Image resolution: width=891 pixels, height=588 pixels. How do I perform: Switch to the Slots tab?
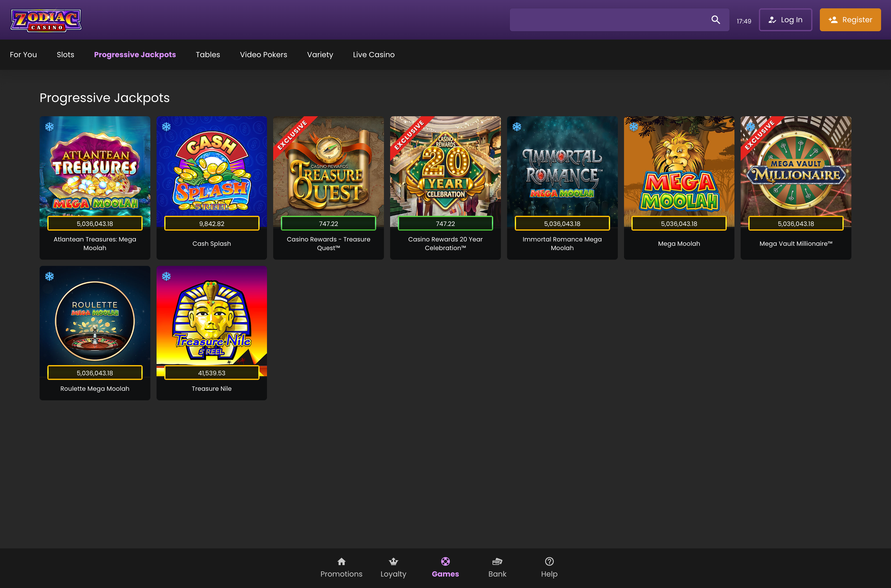pos(65,55)
